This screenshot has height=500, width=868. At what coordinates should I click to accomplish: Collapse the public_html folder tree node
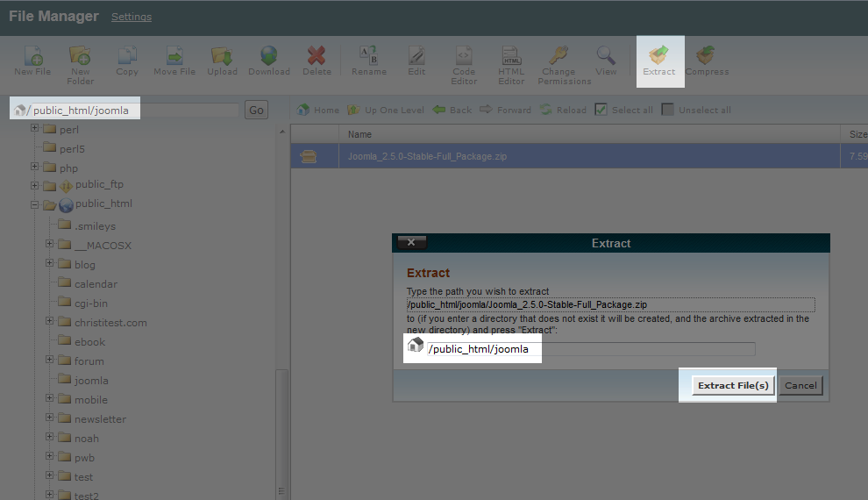[35, 204]
